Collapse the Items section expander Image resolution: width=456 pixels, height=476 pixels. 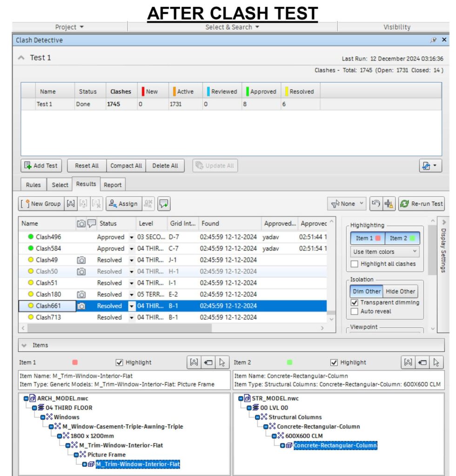[x=24, y=345]
